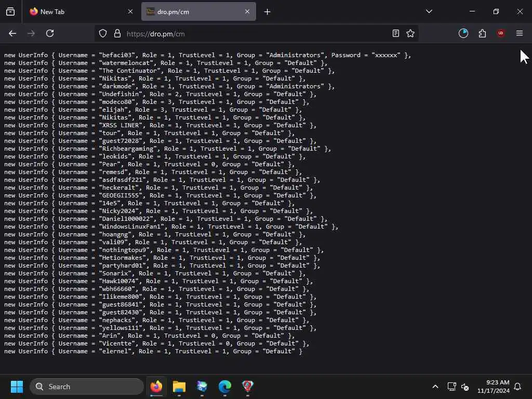532x399 pixels.
Task: Select the dro.pm/cm tab
Action: (x=198, y=11)
